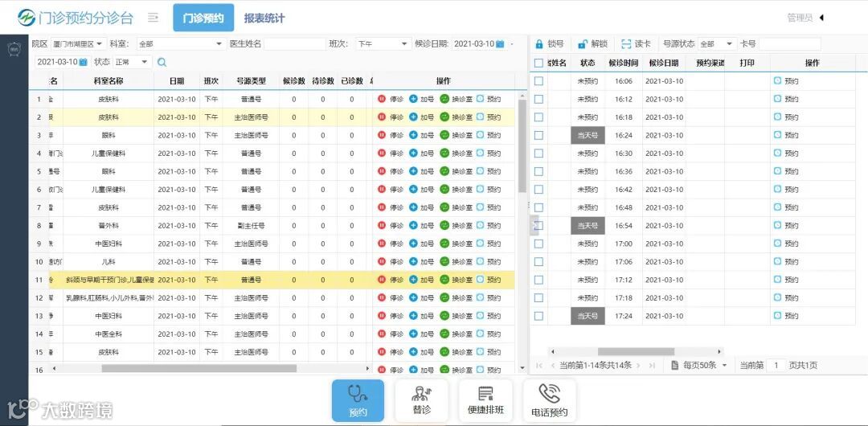Screen dimensions: 868x426
Task: Click stethoscope 预约 button at bottom
Action: click(358, 400)
